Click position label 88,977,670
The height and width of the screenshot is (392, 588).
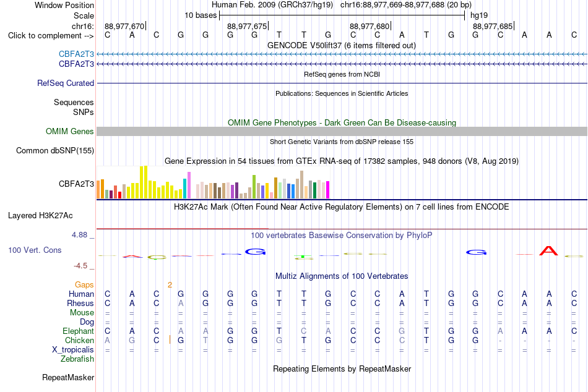click(x=124, y=26)
